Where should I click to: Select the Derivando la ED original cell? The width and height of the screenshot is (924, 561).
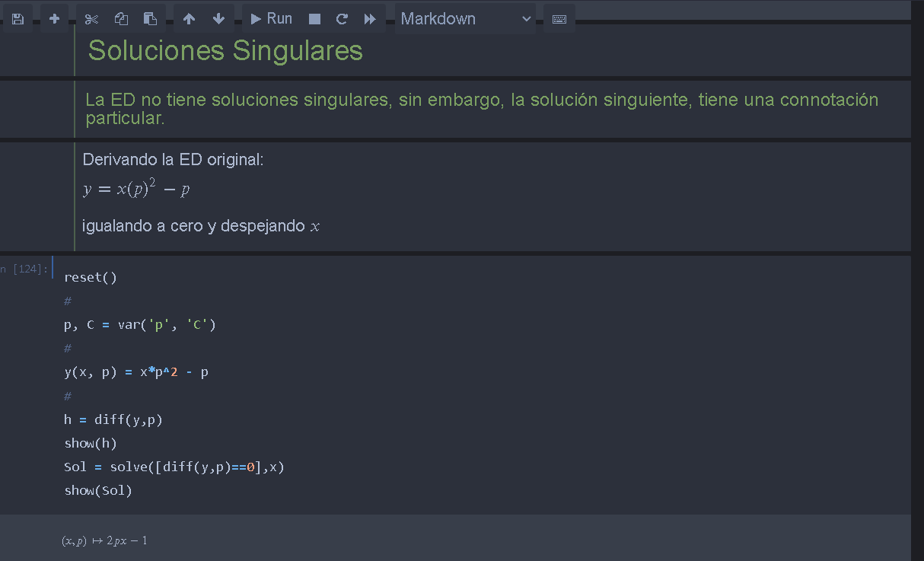pyautogui.click(x=174, y=160)
